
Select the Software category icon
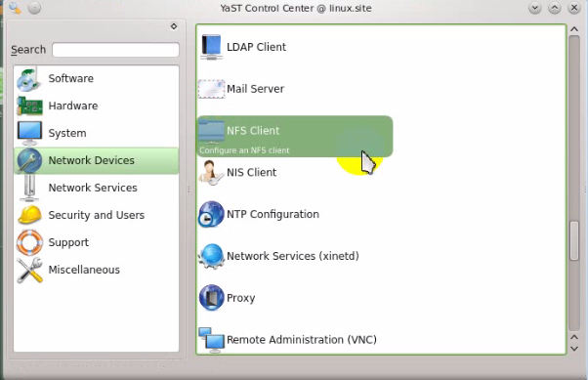29,79
